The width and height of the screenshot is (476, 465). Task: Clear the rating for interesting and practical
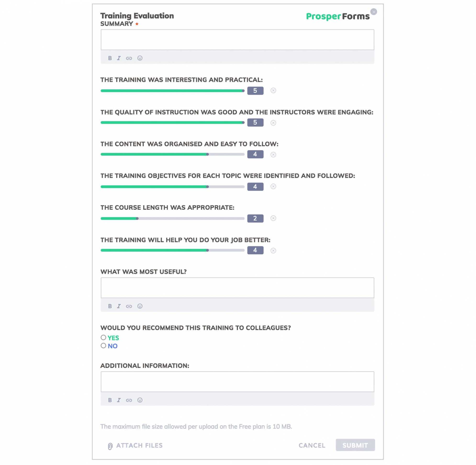click(274, 91)
